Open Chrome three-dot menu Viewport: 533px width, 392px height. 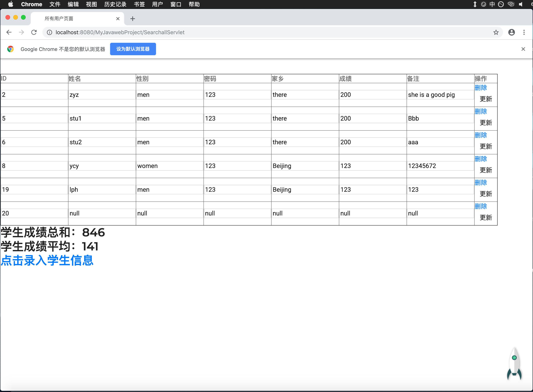coord(524,32)
